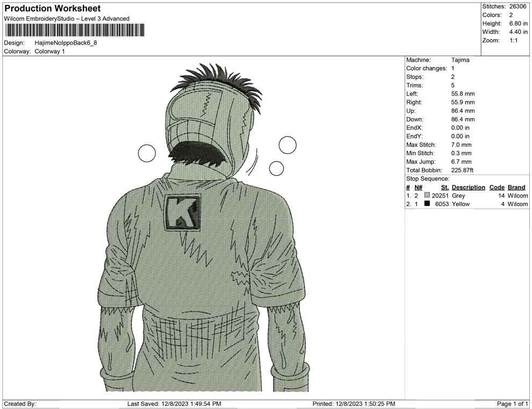
Task: Click 'Wilcom EmbroideryStudio – Level 3 Advanced' text
Action: click(x=67, y=19)
